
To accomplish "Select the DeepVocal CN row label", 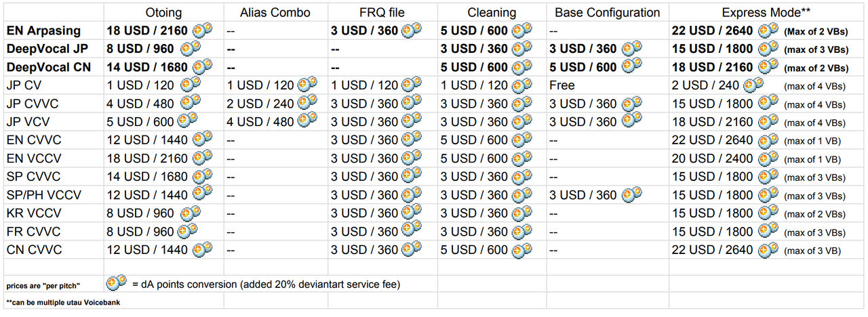I will (48, 67).
